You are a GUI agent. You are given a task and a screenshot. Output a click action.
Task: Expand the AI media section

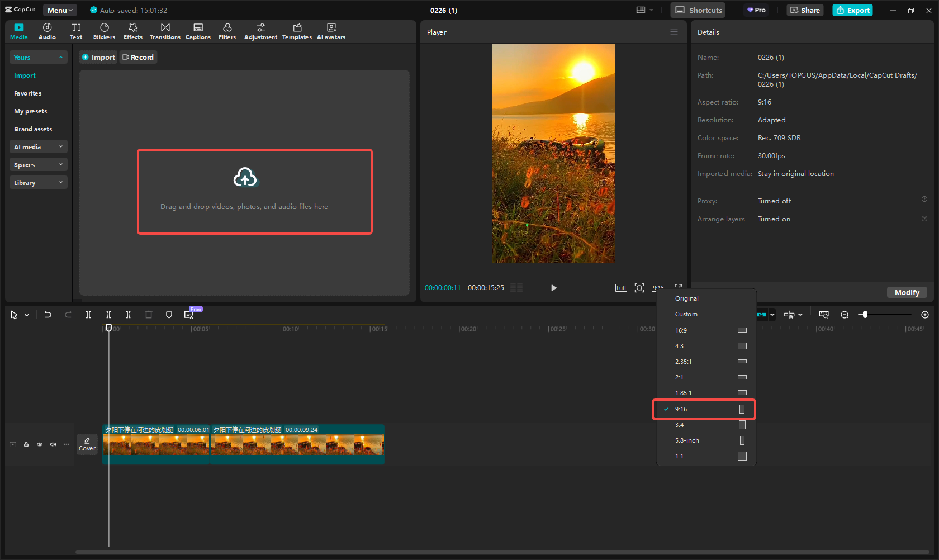tap(38, 147)
